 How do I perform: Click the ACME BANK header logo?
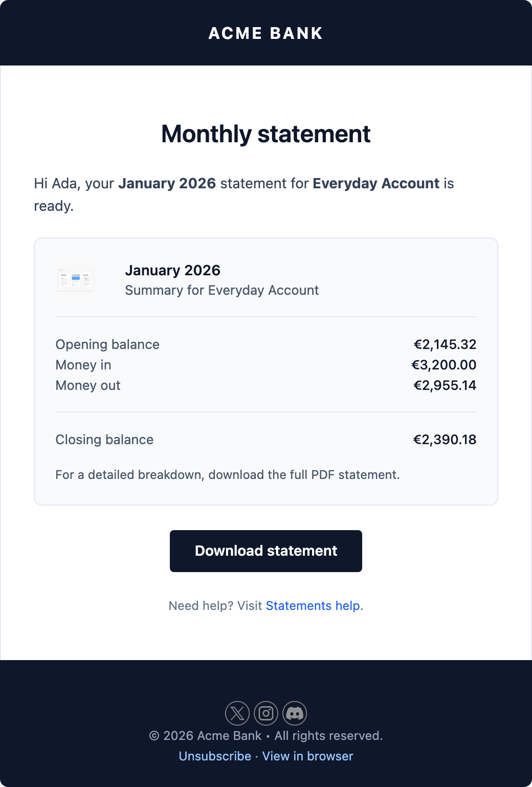(265, 32)
